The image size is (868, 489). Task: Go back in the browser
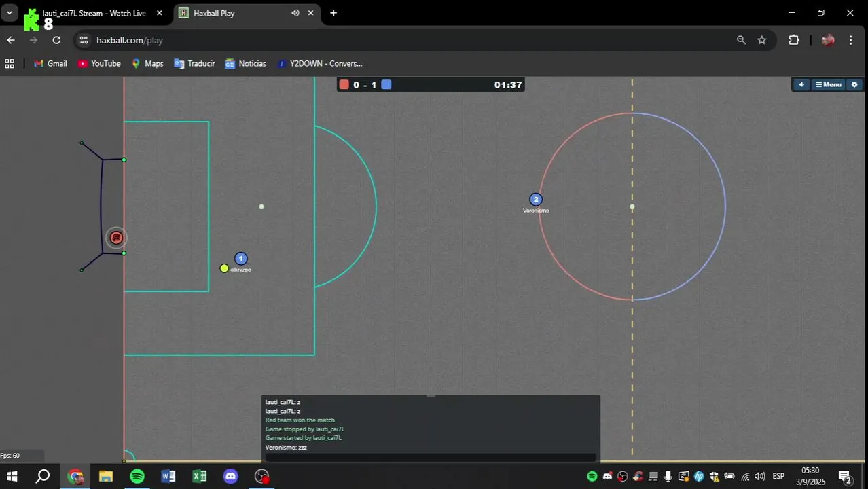11,40
